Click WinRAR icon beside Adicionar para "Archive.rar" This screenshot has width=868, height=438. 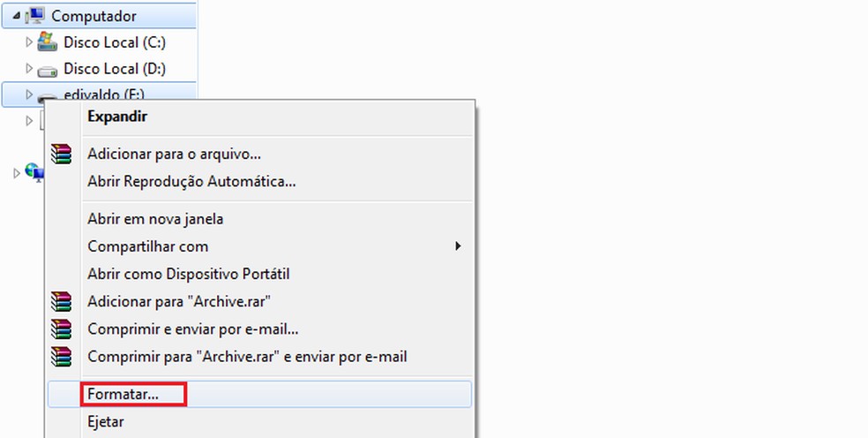click(x=62, y=302)
